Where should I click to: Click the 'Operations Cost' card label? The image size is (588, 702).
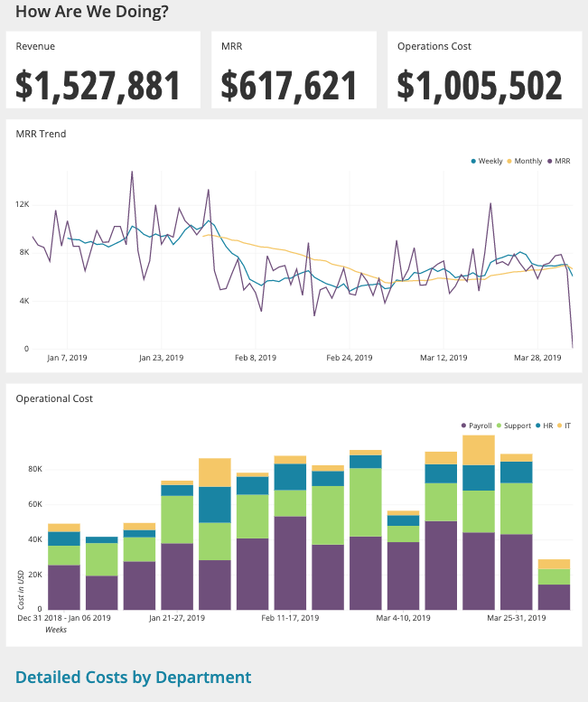pos(434,46)
